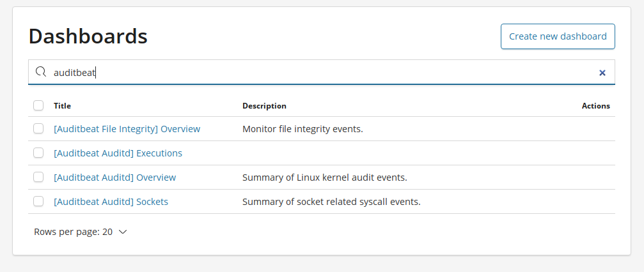Mark the Auditd Sockets row checkbox

pyautogui.click(x=38, y=201)
